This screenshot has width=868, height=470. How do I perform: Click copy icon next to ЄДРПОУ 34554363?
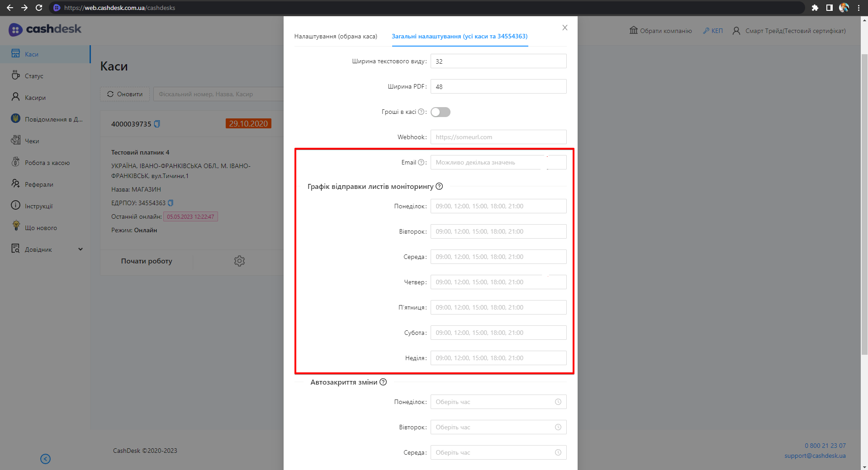[x=171, y=203]
